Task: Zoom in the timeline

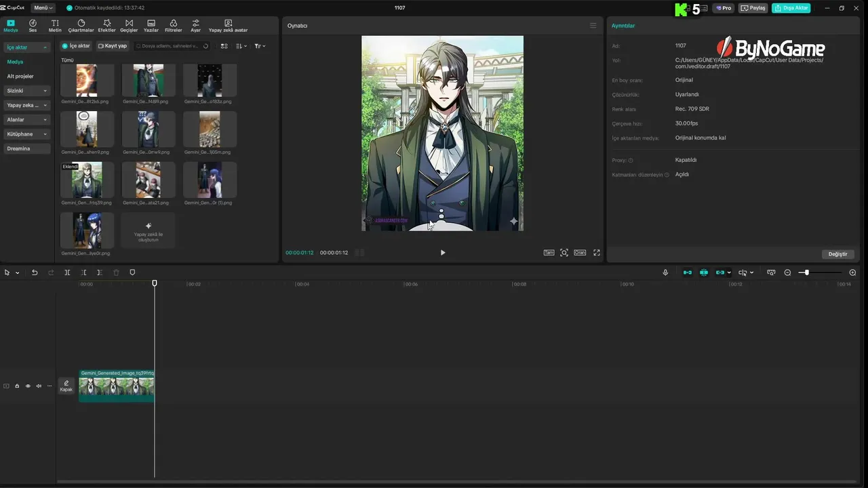Action: pos(852,272)
